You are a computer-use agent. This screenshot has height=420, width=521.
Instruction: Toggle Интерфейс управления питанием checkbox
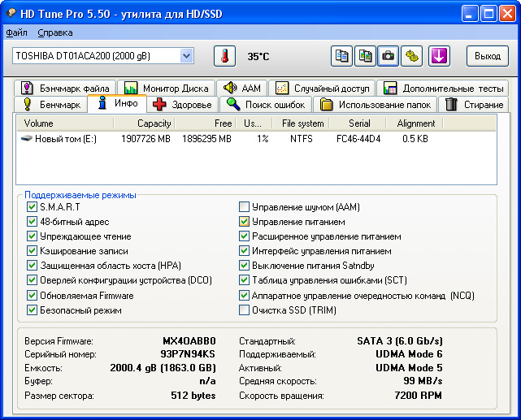[244, 251]
